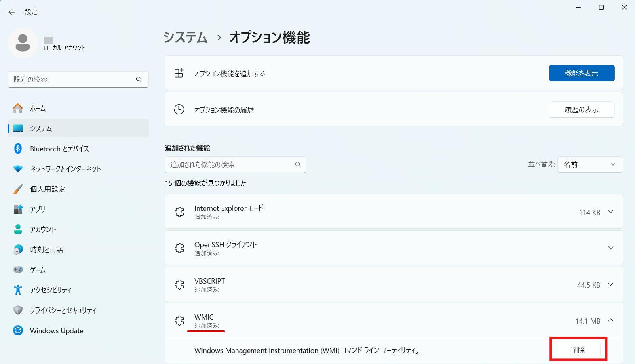635x364 pixels.
Task: Go to ネットワークとインターネット
Action: point(78,169)
